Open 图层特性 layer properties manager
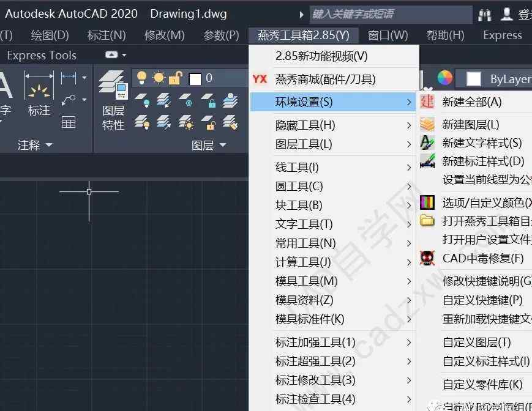 coord(113,101)
